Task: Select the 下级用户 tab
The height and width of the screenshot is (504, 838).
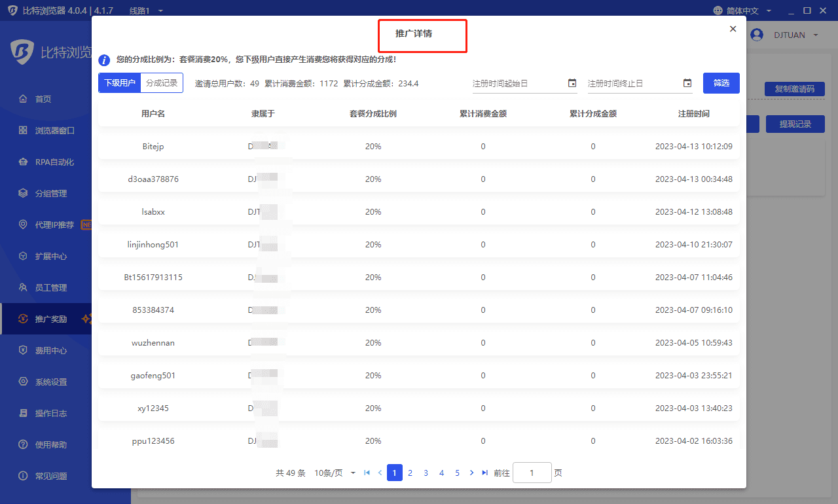Action: (120, 83)
